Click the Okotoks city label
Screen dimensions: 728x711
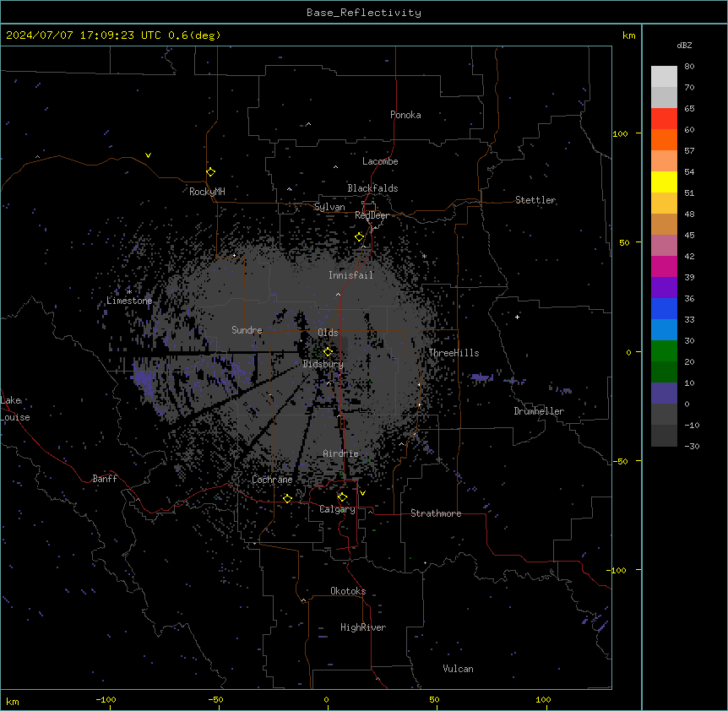click(x=348, y=591)
